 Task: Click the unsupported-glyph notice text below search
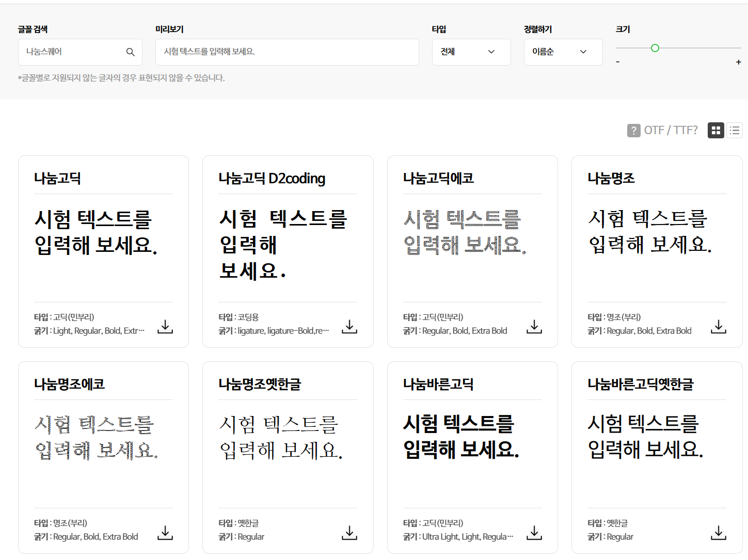coord(121,78)
